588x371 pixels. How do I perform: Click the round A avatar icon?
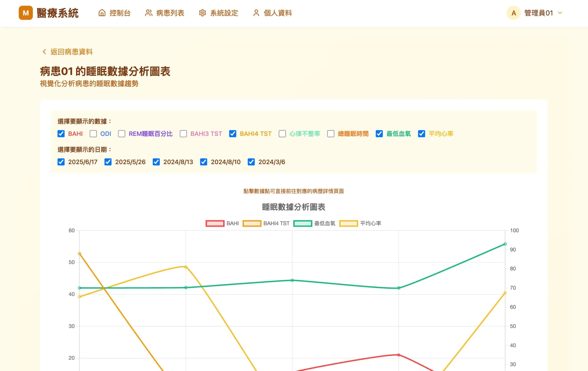pyautogui.click(x=514, y=13)
